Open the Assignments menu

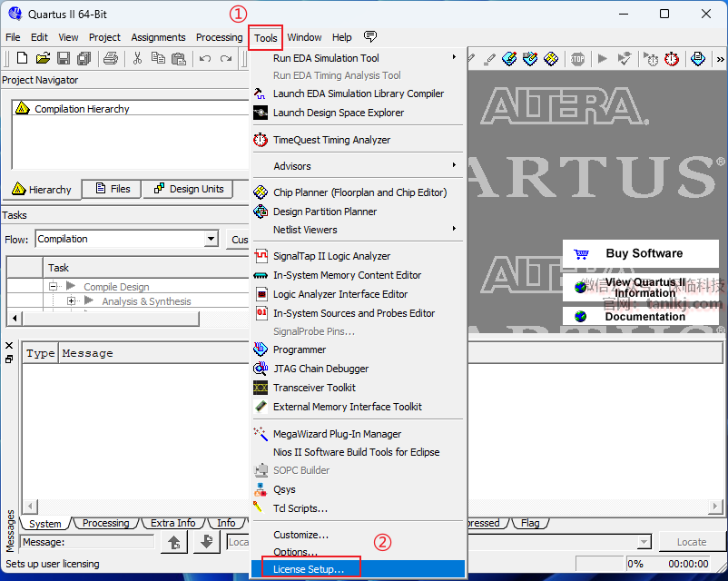point(158,37)
